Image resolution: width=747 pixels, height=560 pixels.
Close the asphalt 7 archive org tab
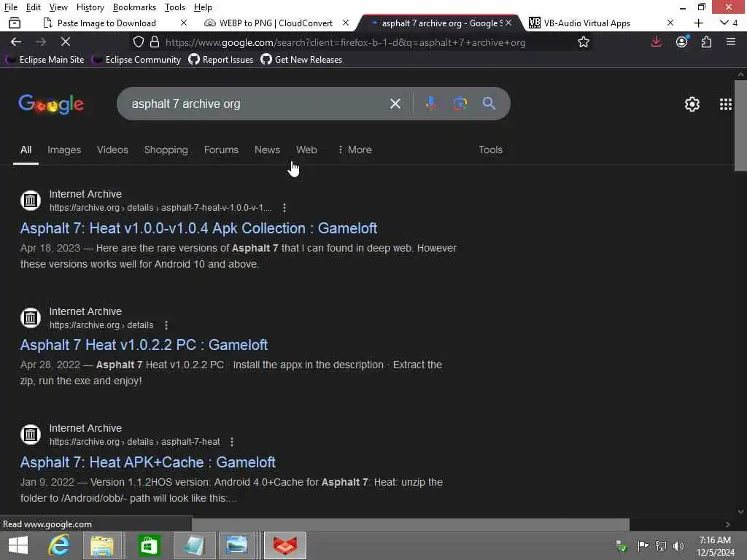coord(508,23)
